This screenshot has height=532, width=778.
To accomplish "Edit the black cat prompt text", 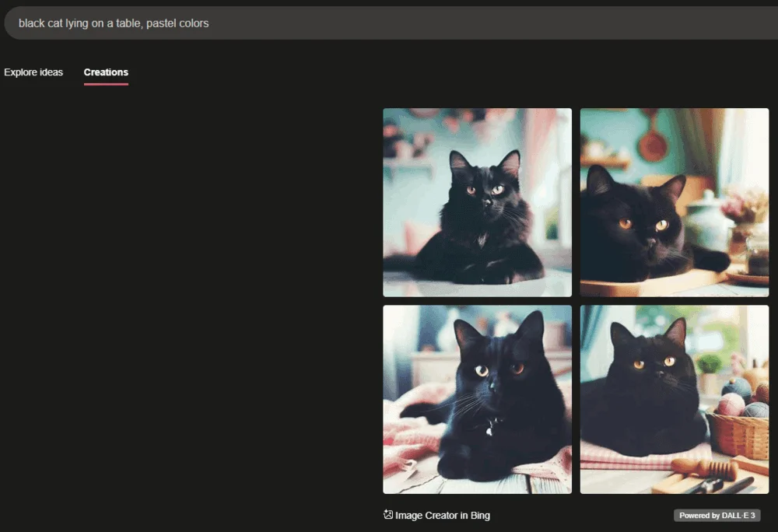I will [115, 23].
